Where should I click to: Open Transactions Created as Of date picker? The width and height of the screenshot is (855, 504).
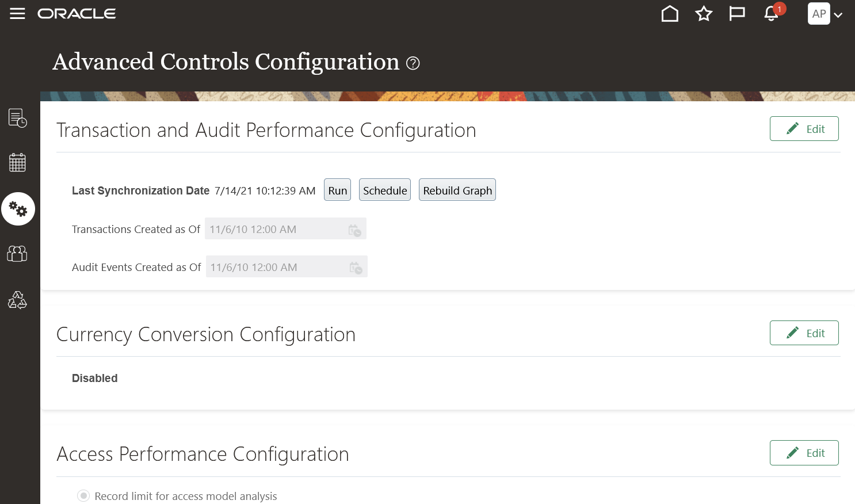coord(355,231)
